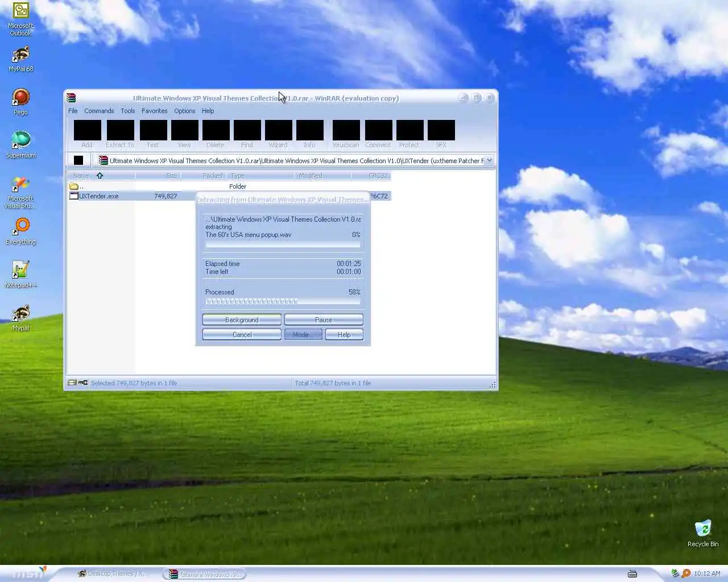Pause the extraction

(324, 320)
